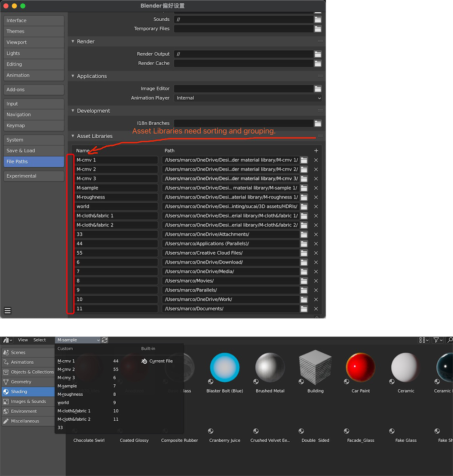Select M-cloth&fabric 1 in library dropdown list

pyautogui.click(x=74, y=411)
